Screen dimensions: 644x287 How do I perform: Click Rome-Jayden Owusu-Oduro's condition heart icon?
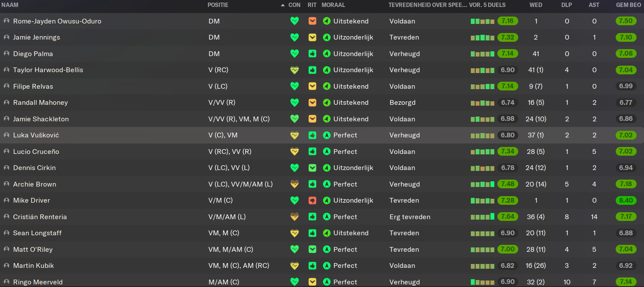click(295, 21)
